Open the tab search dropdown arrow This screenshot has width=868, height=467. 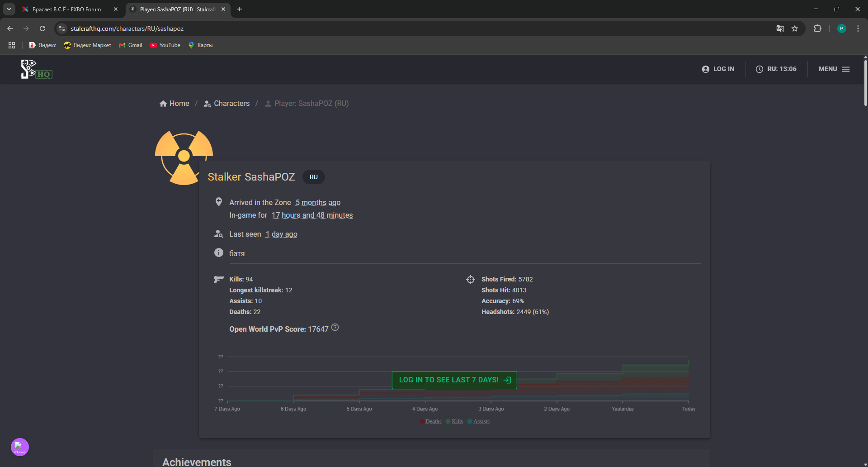coord(9,9)
